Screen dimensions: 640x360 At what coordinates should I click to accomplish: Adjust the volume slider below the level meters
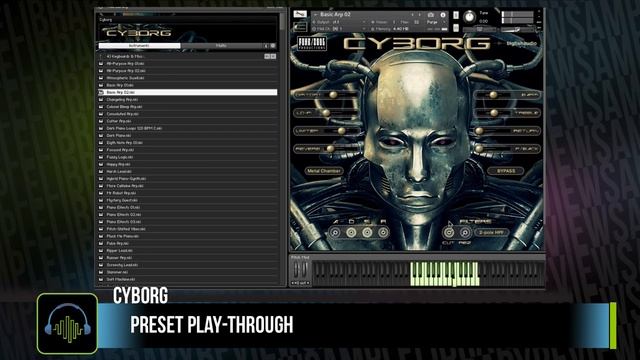[518, 29]
